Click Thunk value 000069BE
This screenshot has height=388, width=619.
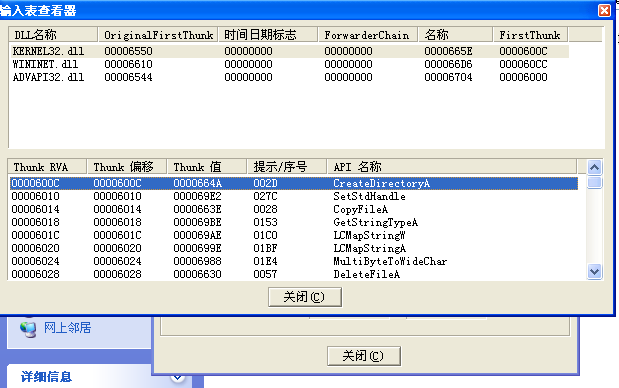point(197,222)
